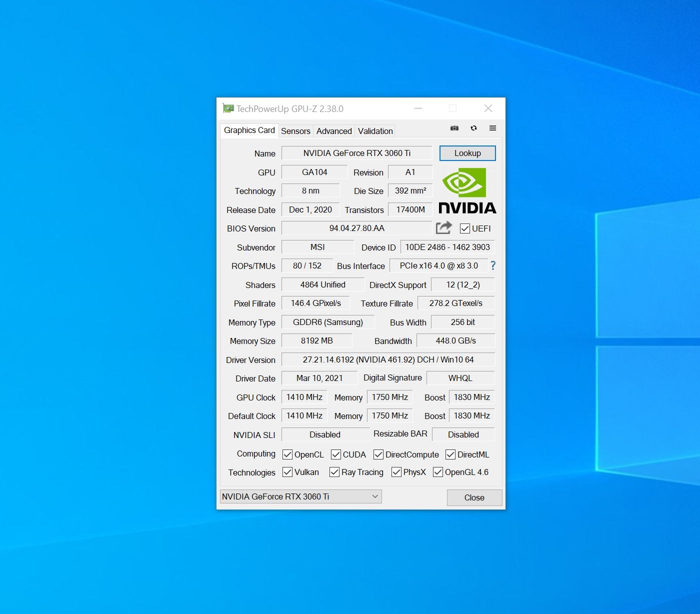Screen dimensions: 700x614
Task: Click the Subvendor field MSI
Action: point(317,247)
